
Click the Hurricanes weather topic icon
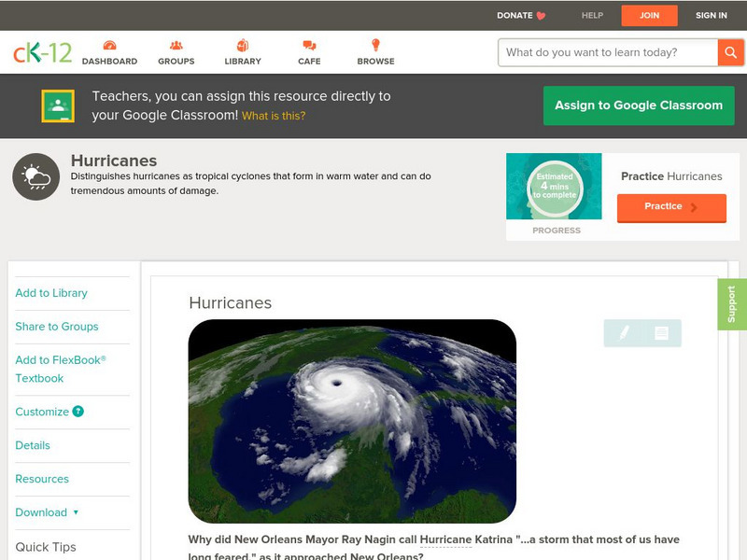34,175
